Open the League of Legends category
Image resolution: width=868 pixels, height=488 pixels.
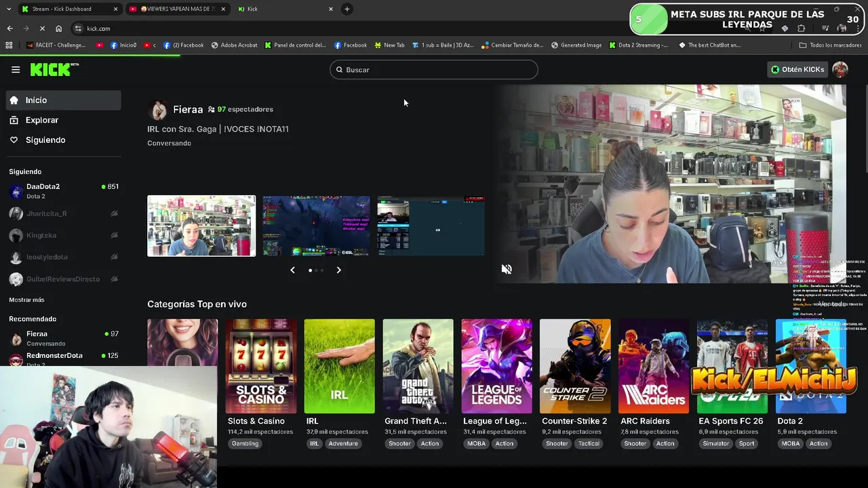point(496,366)
